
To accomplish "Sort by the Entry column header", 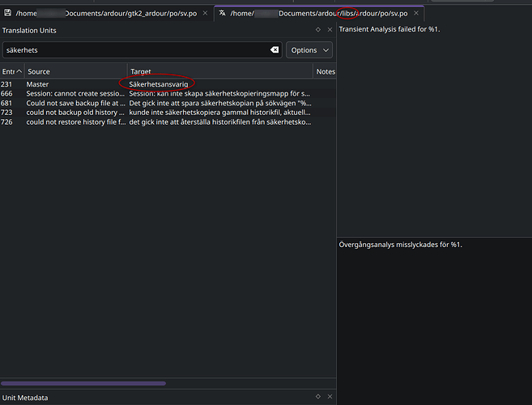I will (x=12, y=71).
